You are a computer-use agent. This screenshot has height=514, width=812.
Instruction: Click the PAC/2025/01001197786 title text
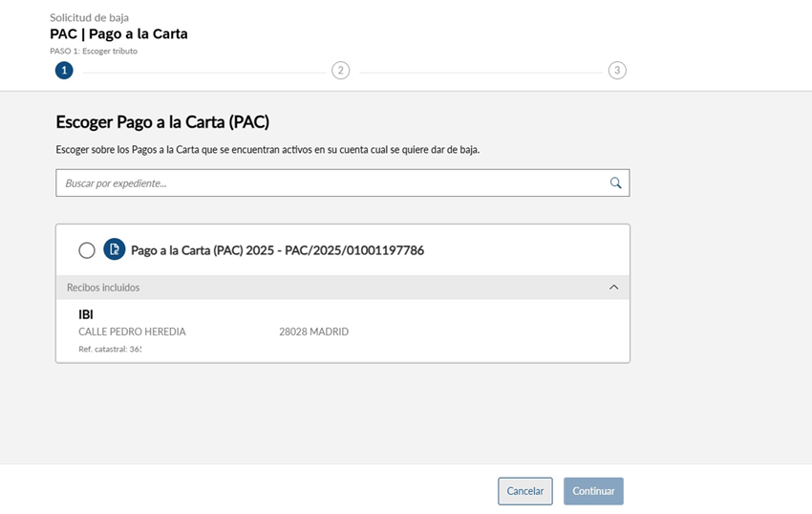[x=277, y=250]
